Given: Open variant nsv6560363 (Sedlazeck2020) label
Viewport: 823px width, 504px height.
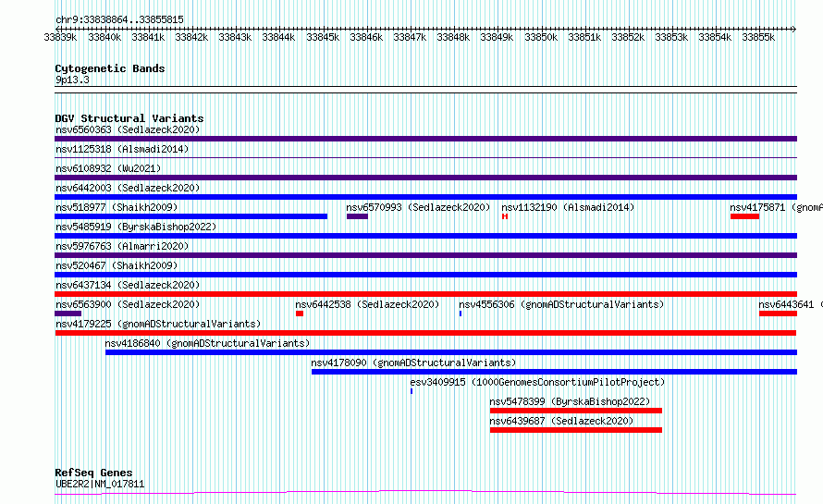Looking at the screenshot, I should coord(128,129).
